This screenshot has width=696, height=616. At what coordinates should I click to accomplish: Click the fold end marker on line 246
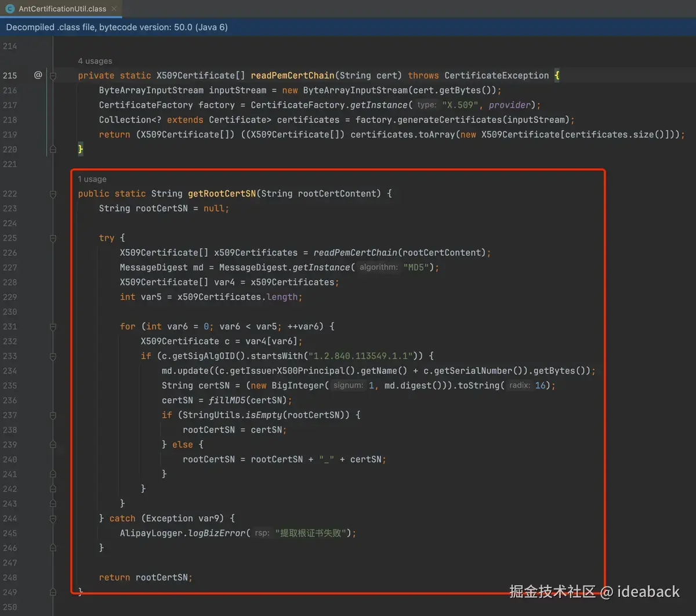(53, 548)
